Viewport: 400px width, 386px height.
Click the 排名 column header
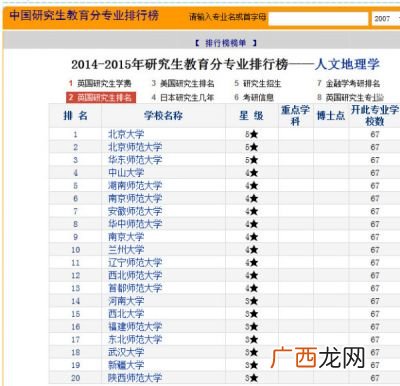[x=75, y=116]
